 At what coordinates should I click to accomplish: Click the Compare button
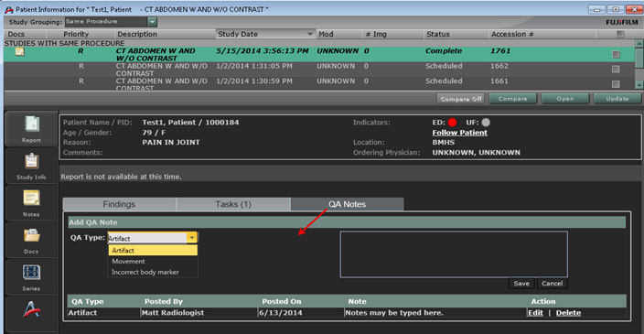coord(512,99)
